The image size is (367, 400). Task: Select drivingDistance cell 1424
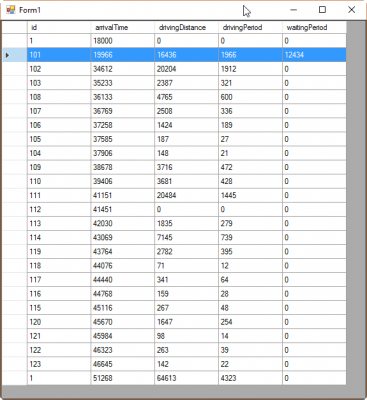pyautogui.click(x=187, y=125)
